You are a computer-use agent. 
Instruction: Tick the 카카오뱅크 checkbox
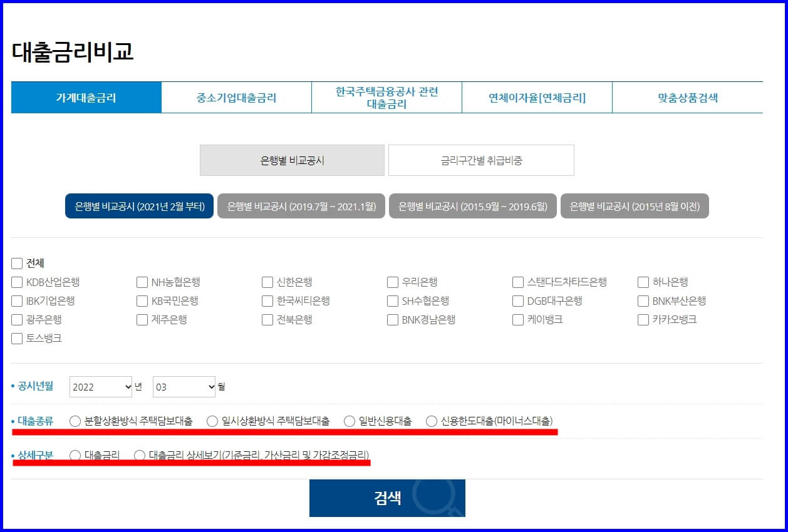[x=643, y=319]
